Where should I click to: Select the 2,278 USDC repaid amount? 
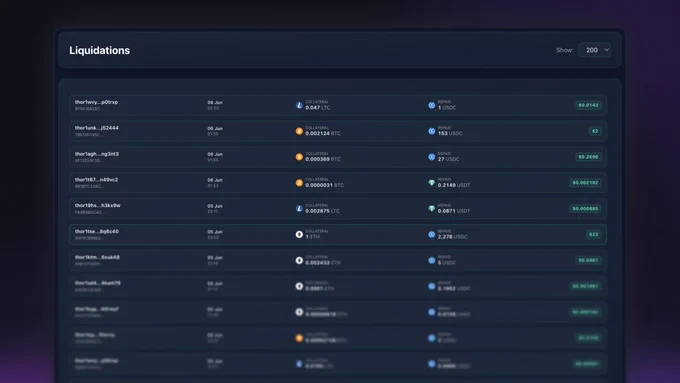[452, 237]
